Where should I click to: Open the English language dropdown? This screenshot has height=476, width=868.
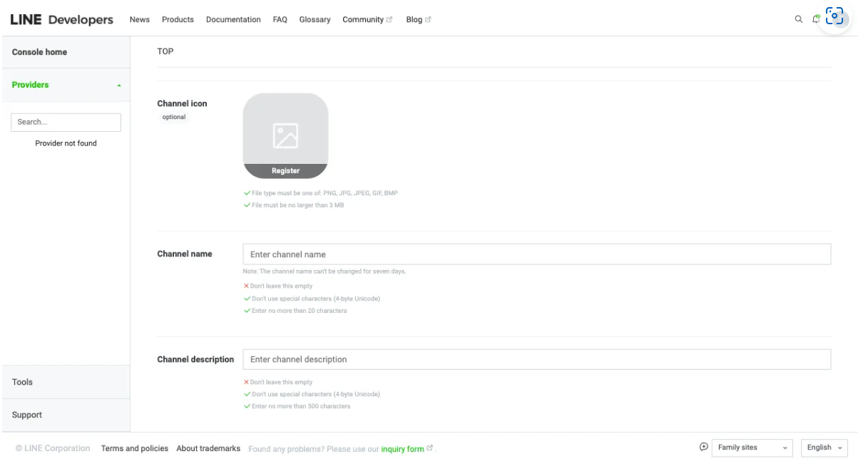(824, 447)
